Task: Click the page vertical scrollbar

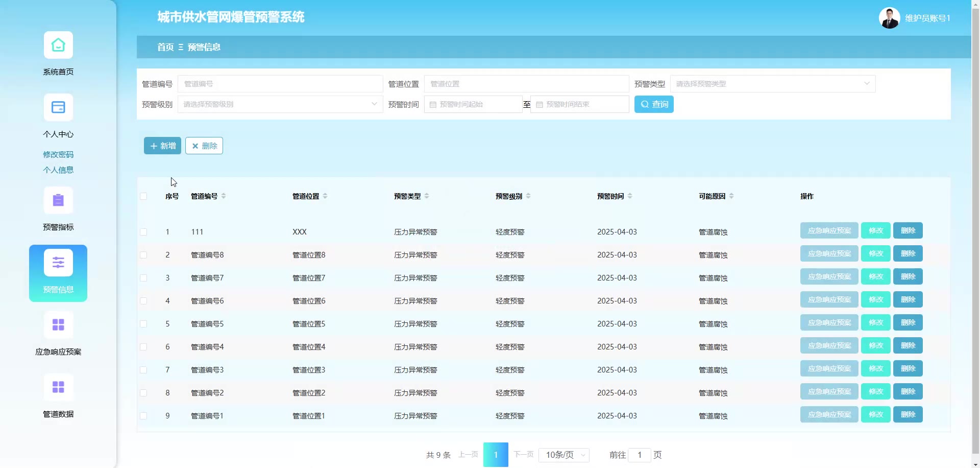Action: (975, 230)
